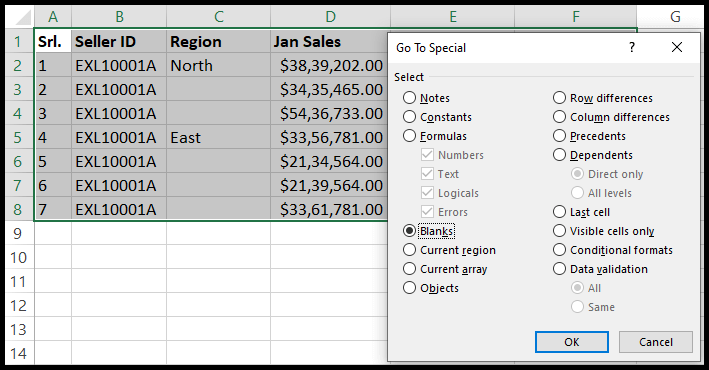Select row 14 header

(18, 354)
